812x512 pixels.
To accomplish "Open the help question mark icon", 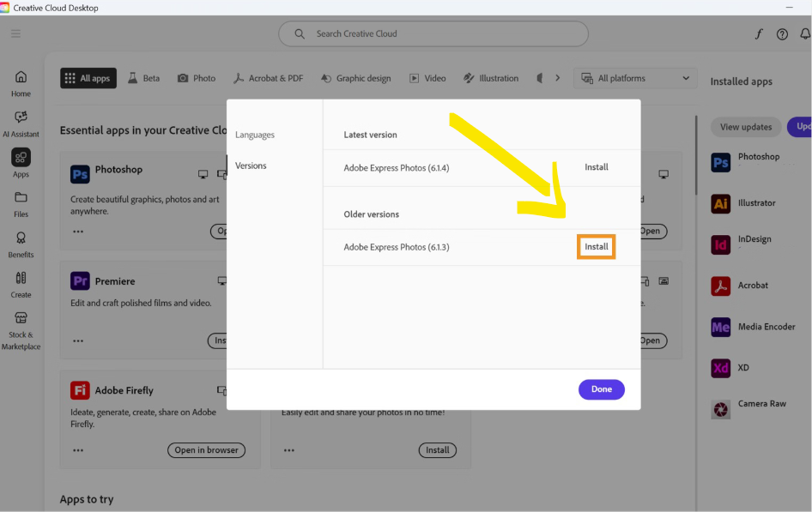I will click(x=782, y=34).
